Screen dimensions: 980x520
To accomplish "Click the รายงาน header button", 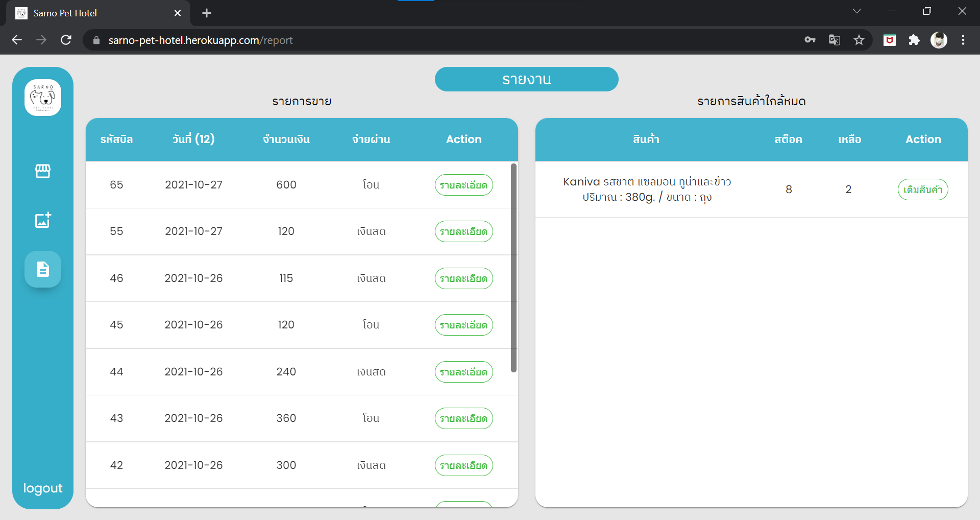I will point(526,79).
